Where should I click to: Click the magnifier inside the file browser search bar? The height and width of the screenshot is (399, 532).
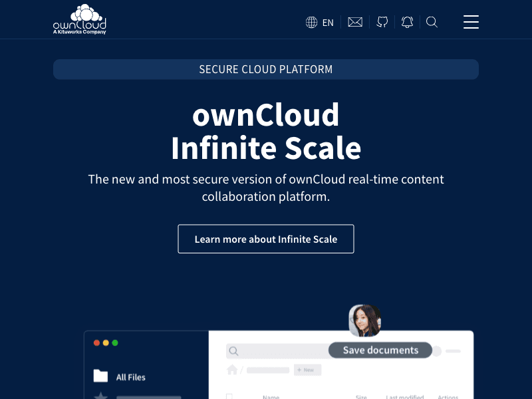pos(233,350)
